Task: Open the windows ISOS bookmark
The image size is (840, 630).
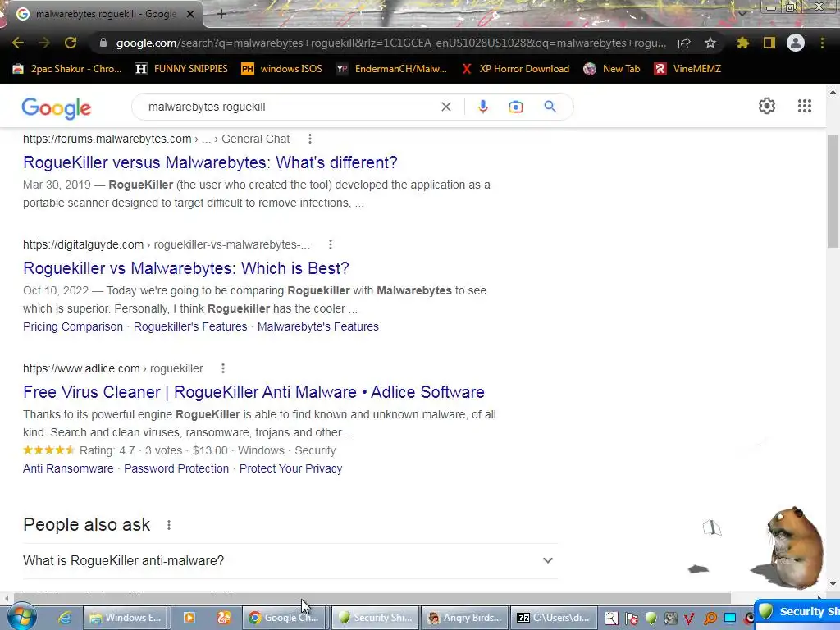Action: tap(282, 69)
